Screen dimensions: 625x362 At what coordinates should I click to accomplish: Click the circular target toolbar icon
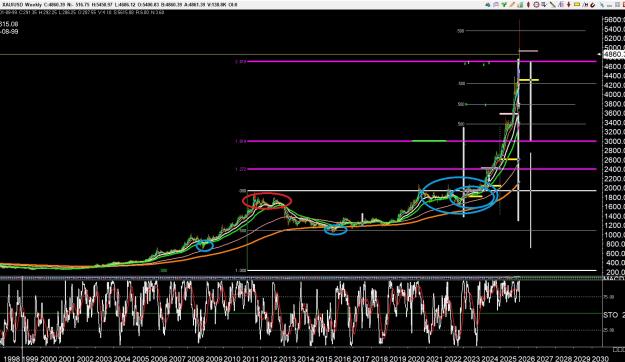pos(536,5)
